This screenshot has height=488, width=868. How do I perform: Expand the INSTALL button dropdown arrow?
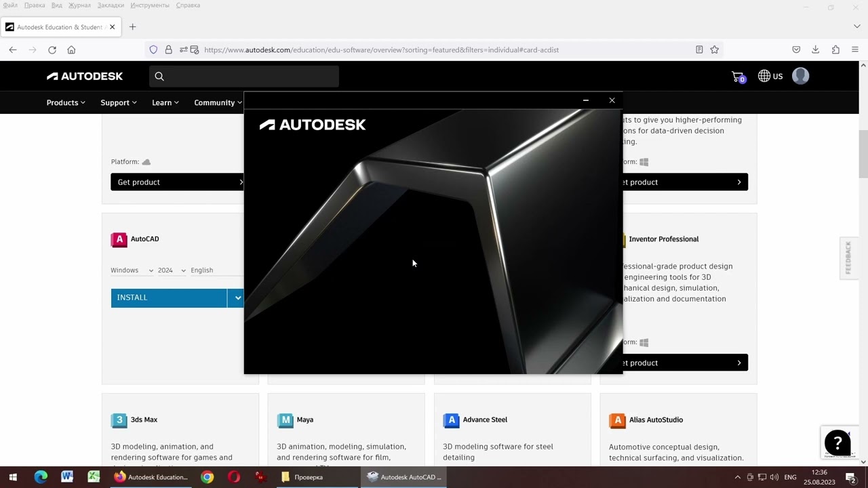(x=237, y=298)
